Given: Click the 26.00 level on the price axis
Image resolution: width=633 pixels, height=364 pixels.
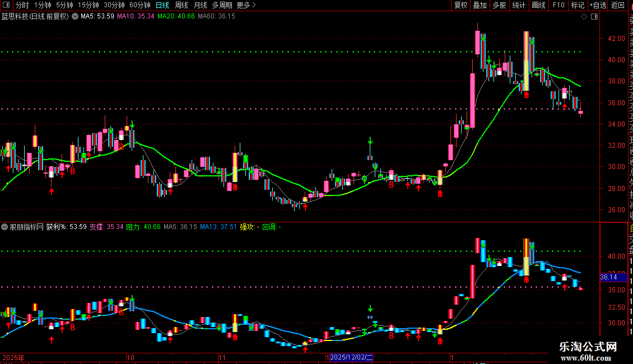Looking at the screenshot, I should pyautogui.click(x=616, y=210).
